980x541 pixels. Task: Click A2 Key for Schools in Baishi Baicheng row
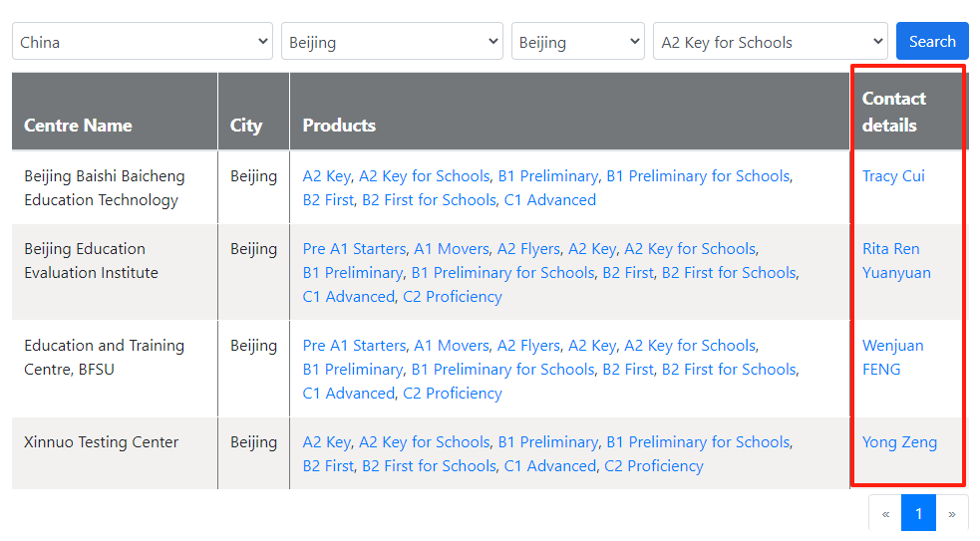coord(425,176)
